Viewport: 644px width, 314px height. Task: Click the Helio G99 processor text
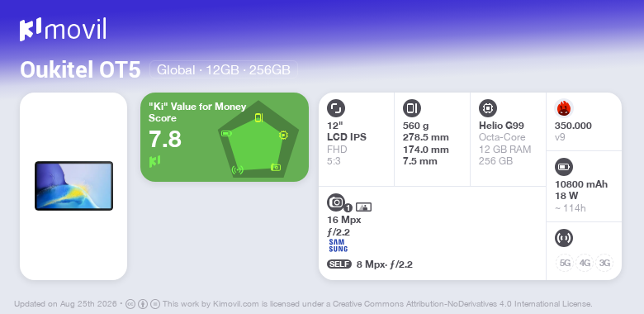501,126
